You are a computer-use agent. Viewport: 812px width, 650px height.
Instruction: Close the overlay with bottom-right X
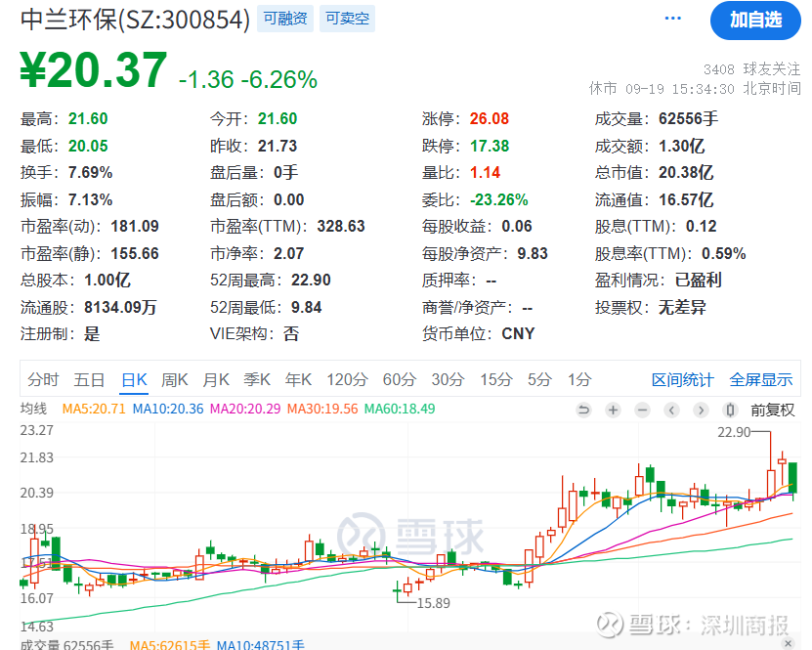click(789, 643)
